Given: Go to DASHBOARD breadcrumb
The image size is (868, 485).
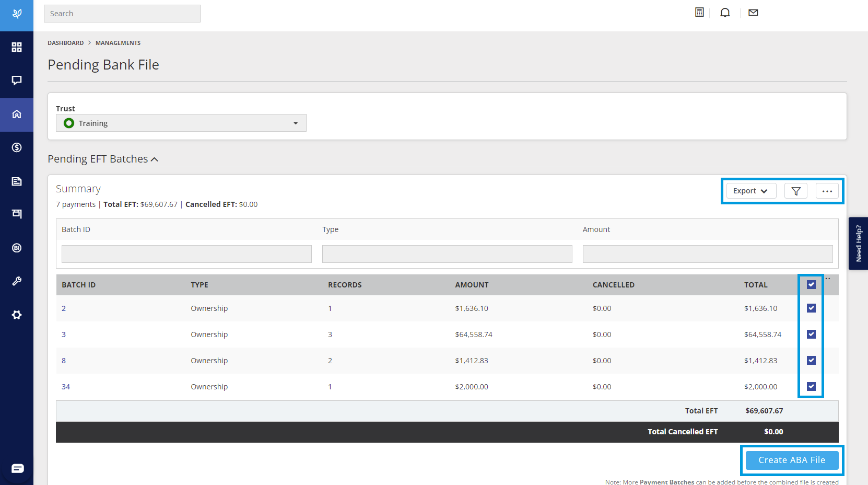Looking at the screenshot, I should pos(65,43).
